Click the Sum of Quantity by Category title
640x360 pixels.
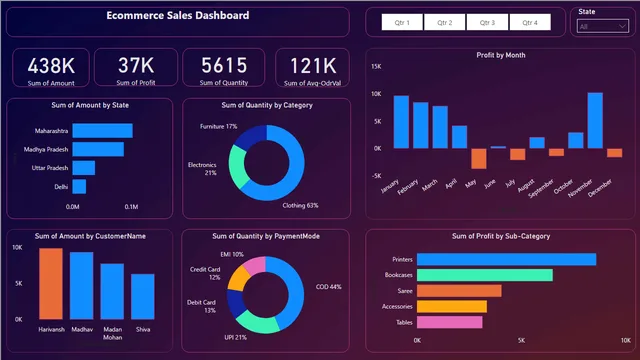point(267,105)
